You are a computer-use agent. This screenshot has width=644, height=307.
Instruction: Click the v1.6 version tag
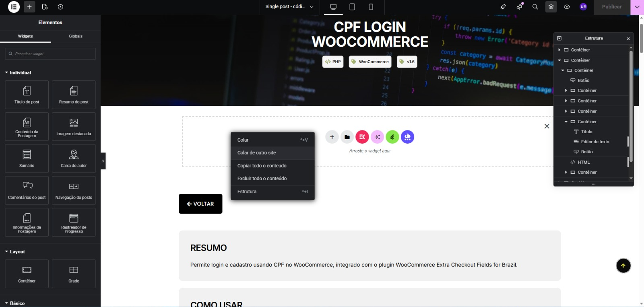[407, 62]
